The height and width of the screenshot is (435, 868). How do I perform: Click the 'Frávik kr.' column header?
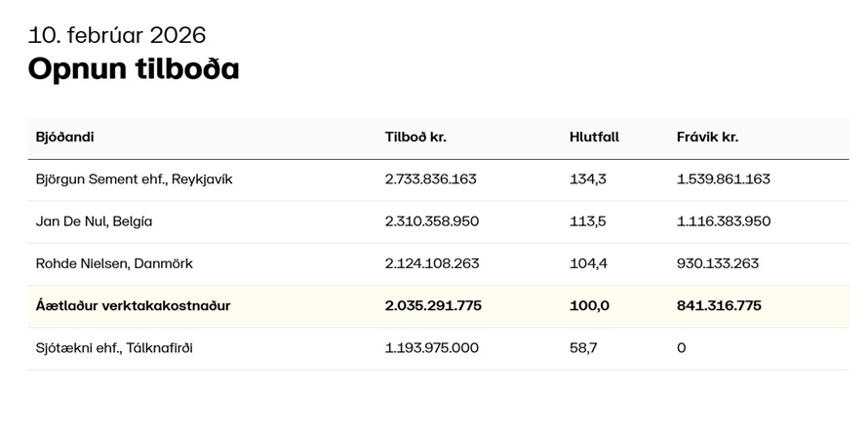click(x=707, y=138)
